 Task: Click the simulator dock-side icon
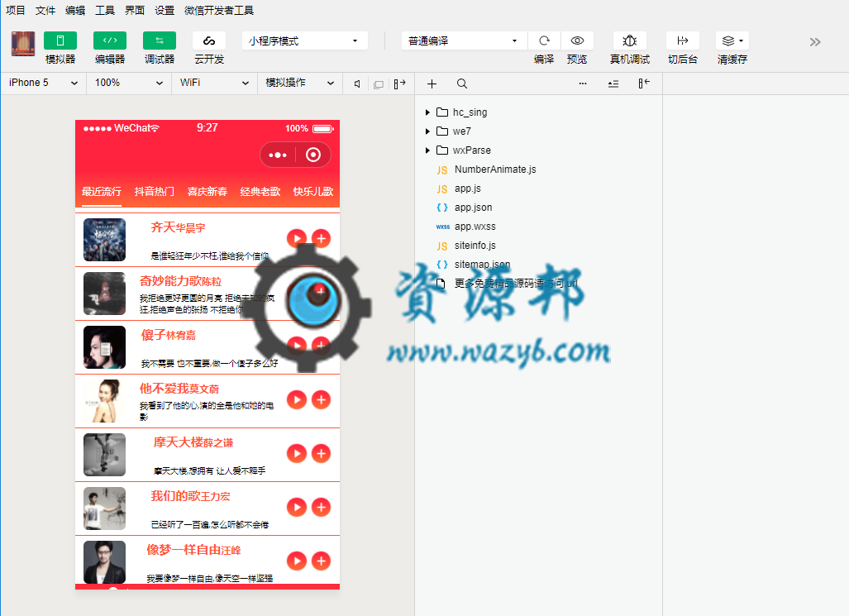click(x=399, y=84)
